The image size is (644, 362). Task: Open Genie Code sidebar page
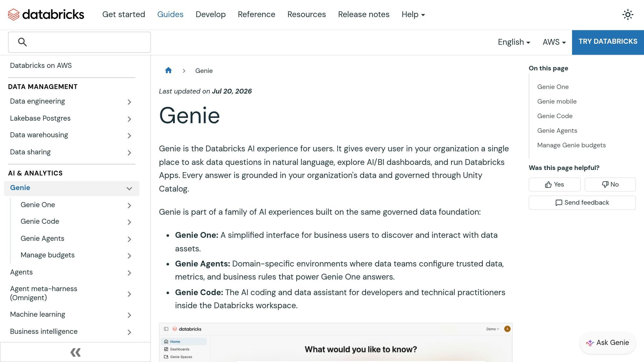(x=40, y=221)
